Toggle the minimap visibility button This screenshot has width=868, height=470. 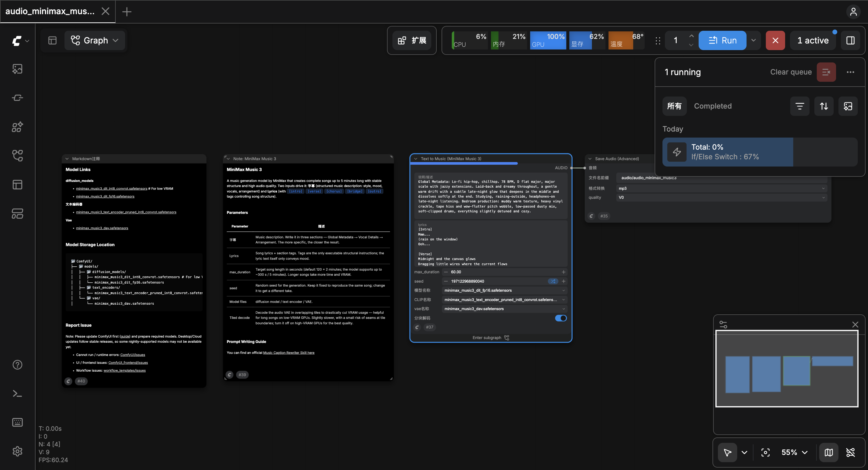[829, 453]
